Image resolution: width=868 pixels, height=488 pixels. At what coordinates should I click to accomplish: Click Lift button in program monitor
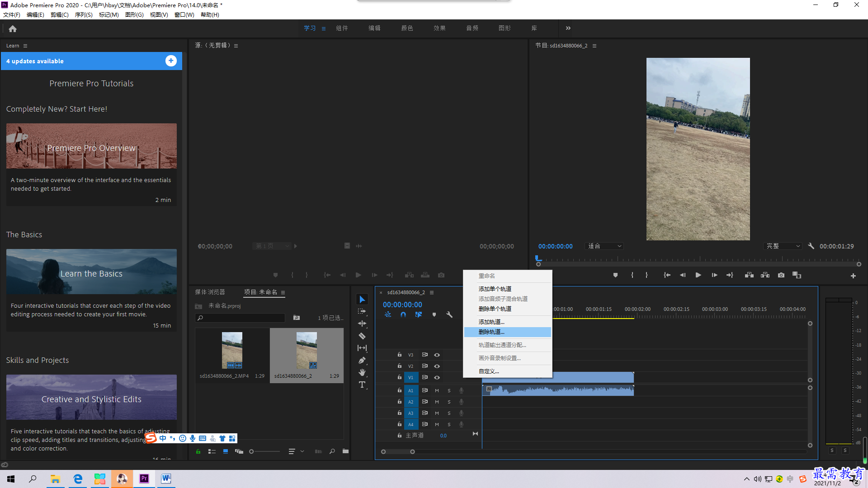749,275
